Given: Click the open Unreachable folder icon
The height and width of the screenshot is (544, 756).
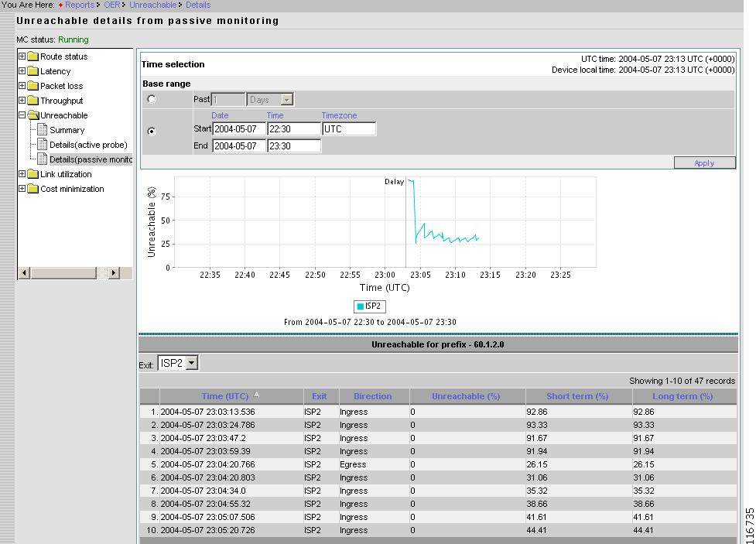Looking at the screenshot, I should click(x=33, y=115).
